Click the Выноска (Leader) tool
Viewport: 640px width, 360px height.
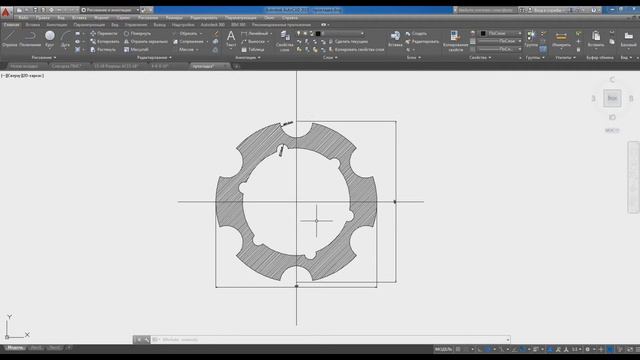pos(253,42)
